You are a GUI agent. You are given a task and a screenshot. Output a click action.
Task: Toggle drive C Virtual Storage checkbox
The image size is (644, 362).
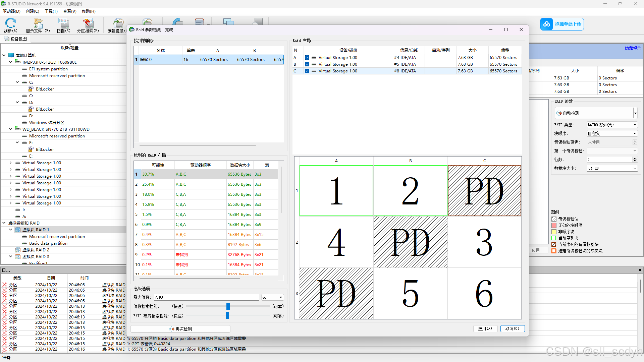coord(307,71)
